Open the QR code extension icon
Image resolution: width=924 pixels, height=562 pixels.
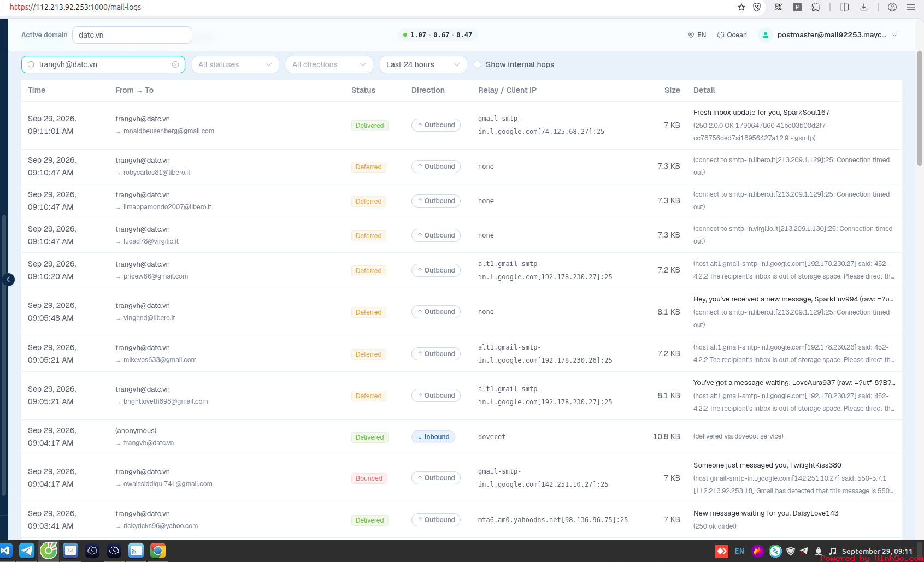[779, 7]
